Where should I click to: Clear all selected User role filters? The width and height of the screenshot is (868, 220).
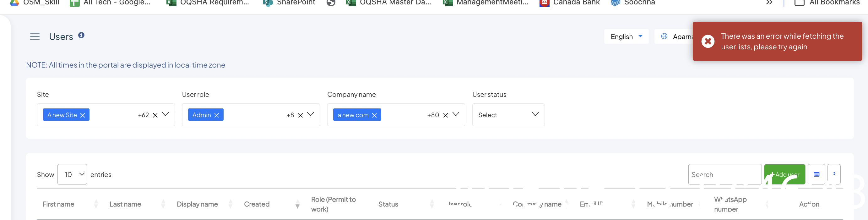pos(301,115)
